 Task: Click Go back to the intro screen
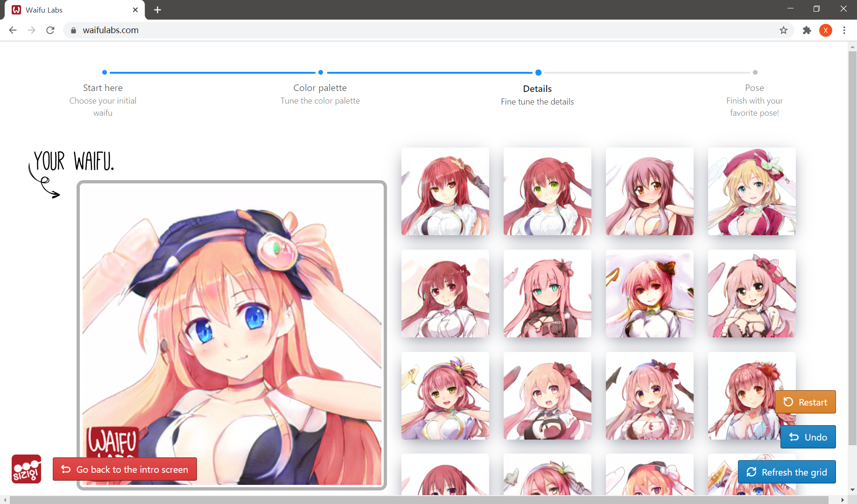[x=125, y=469]
